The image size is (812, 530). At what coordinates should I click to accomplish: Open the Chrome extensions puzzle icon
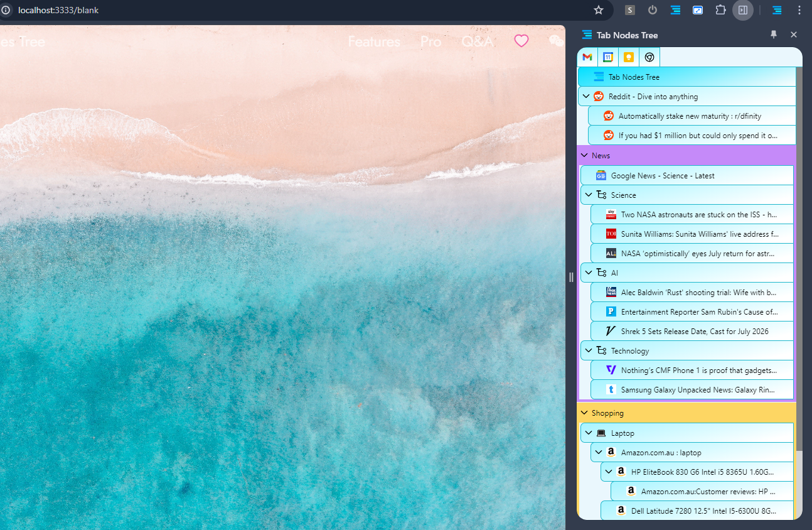point(720,10)
